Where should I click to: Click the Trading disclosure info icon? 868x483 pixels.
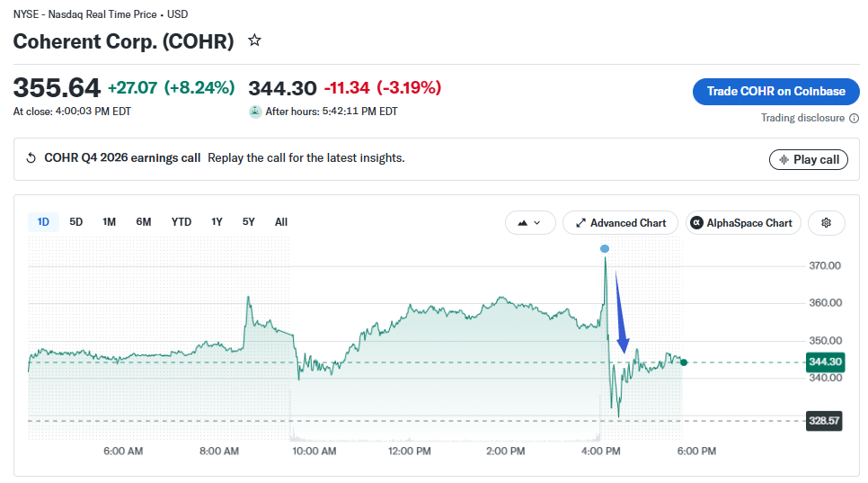(855, 118)
